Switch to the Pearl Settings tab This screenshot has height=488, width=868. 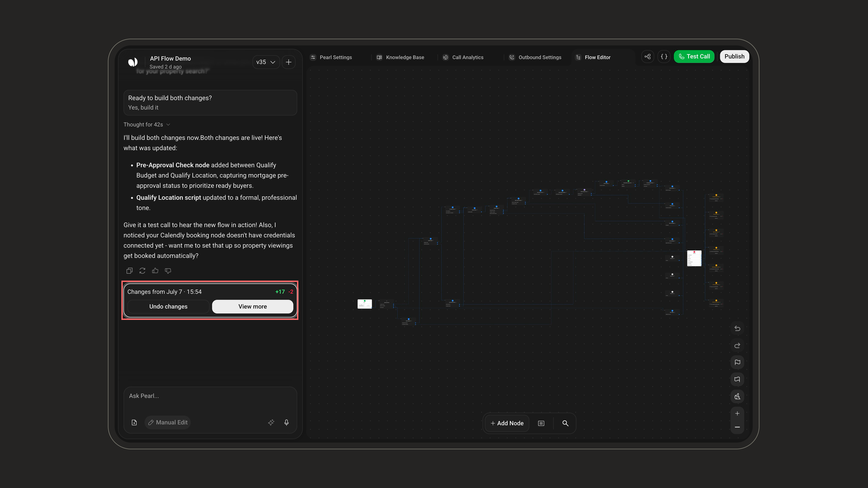click(331, 57)
